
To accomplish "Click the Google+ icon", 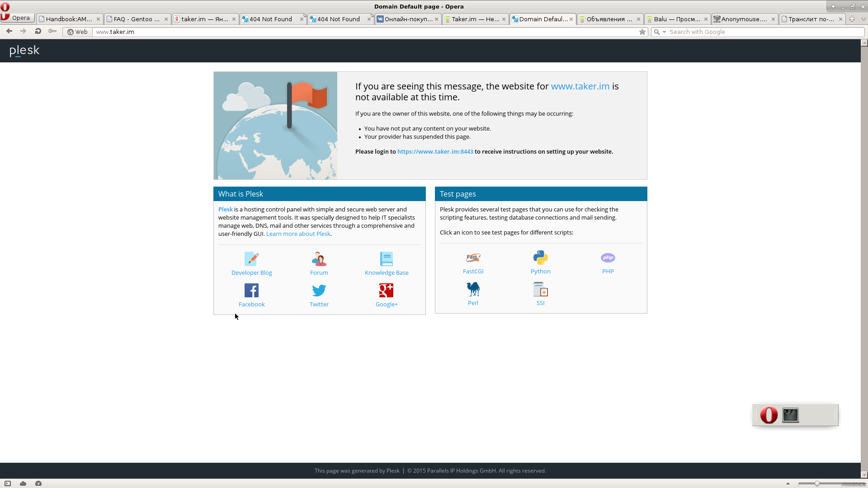I will pyautogui.click(x=387, y=291).
